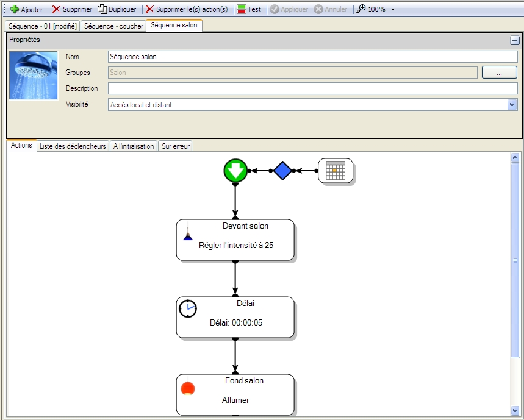The width and height of the screenshot is (524, 420).
Task: Select the Devant salon lamp icon
Action: pos(188,232)
